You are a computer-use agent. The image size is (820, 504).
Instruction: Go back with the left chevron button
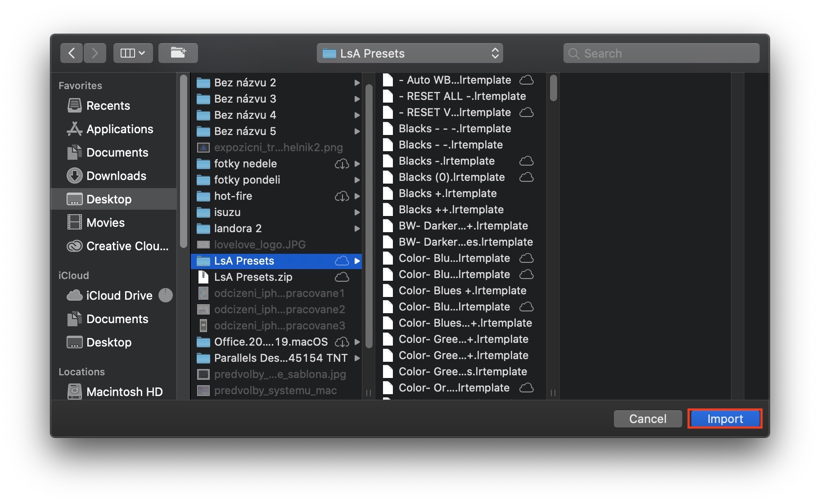point(72,53)
